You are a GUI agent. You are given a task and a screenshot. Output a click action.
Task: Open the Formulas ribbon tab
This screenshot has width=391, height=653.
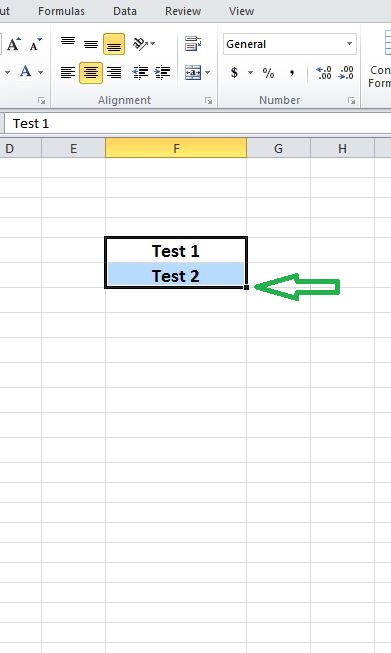click(x=61, y=11)
